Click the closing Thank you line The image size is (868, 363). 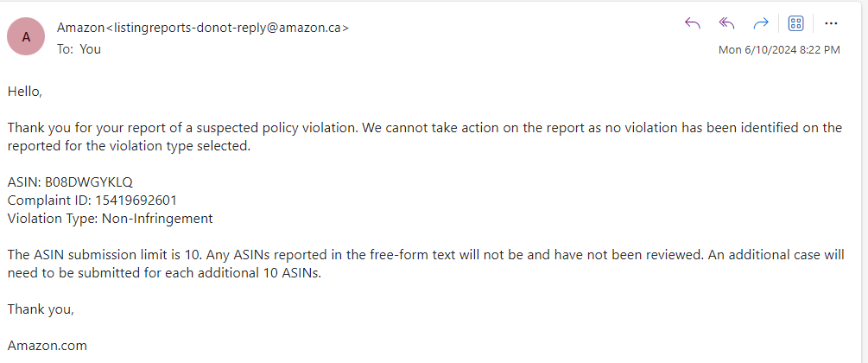pos(41,309)
